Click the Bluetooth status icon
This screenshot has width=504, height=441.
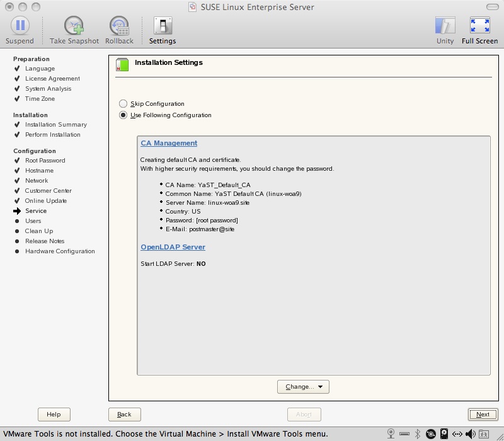point(418,434)
